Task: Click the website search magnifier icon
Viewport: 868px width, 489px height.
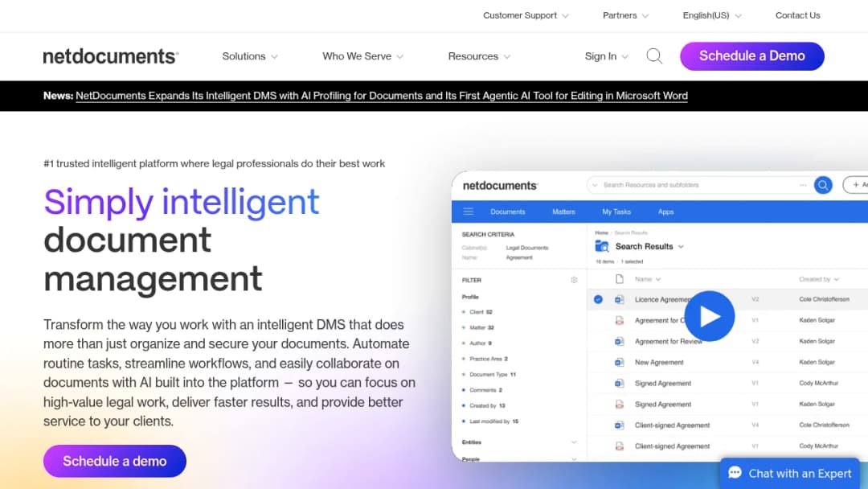Action: coord(654,56)
